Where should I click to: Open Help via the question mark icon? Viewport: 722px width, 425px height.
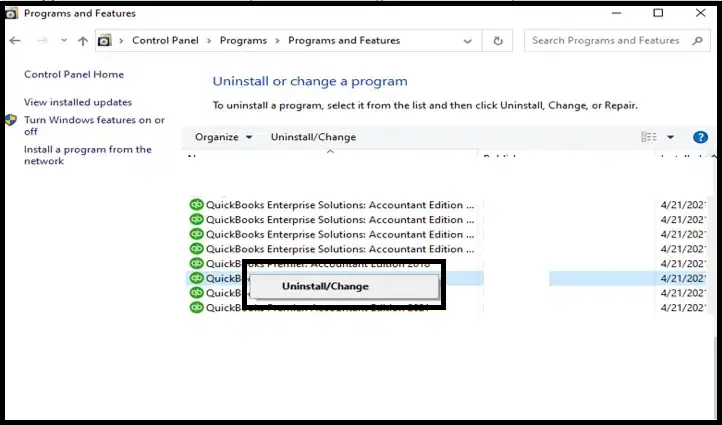(x=700, y=137)
